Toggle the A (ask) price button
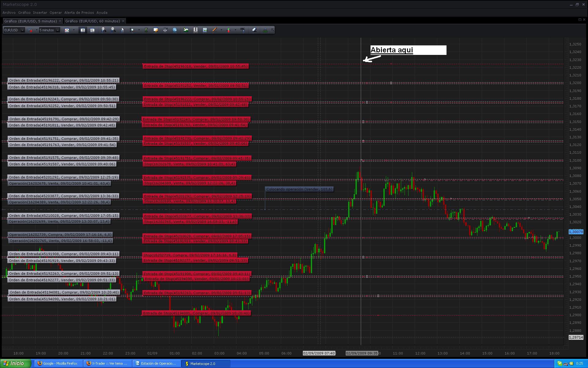 tap(92, 30)
